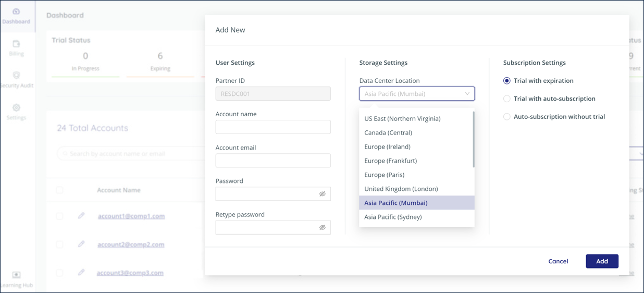
Task: Tick checkbox for account3@comp3.com row
Action: (x=59, y=273)
